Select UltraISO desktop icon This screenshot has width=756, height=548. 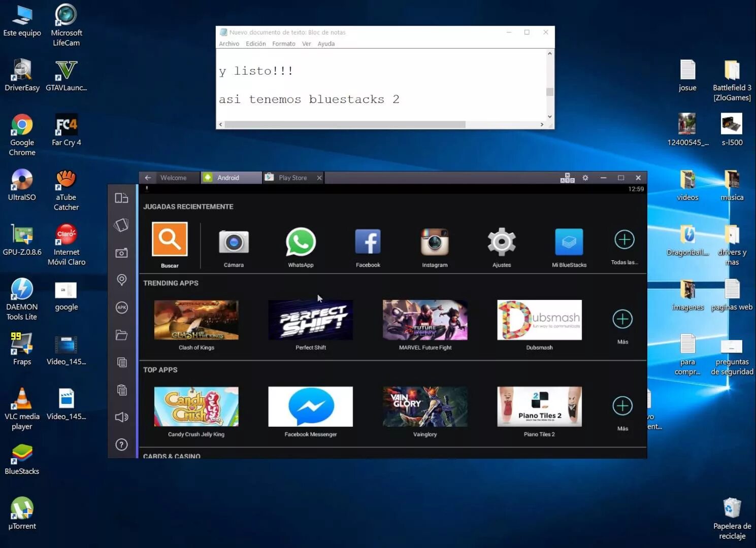[x=22, y=185]
